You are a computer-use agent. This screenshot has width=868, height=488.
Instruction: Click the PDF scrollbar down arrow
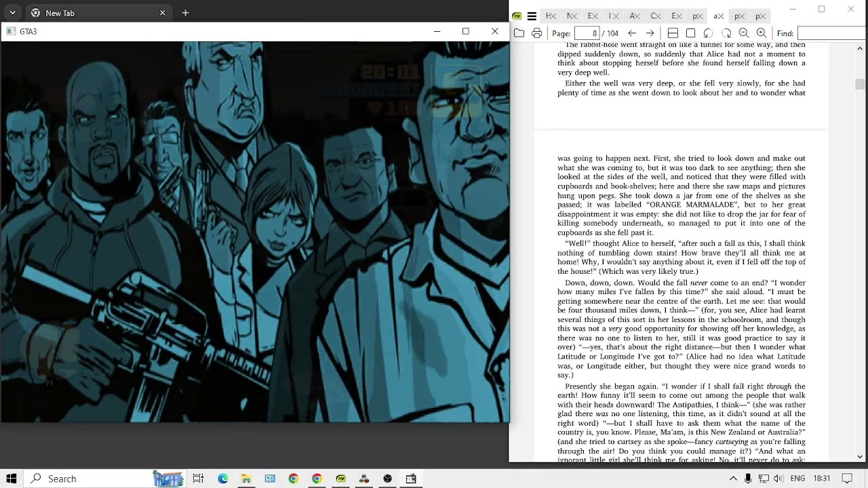860,457
